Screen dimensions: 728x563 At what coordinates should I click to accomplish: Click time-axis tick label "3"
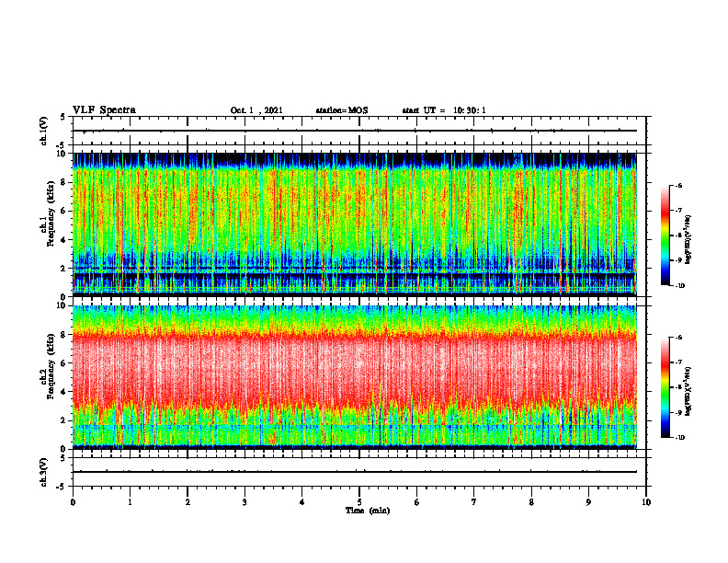click(x=245, y=502)
